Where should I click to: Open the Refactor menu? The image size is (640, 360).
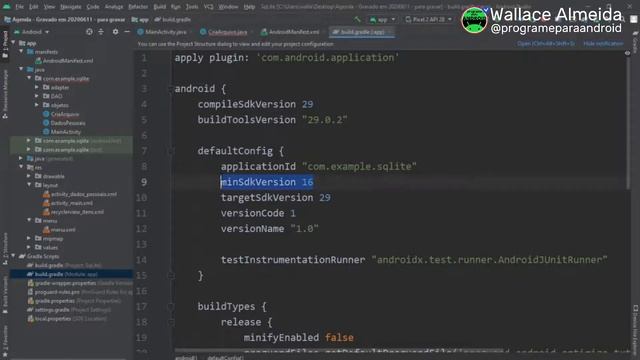[x=138, y=7]
